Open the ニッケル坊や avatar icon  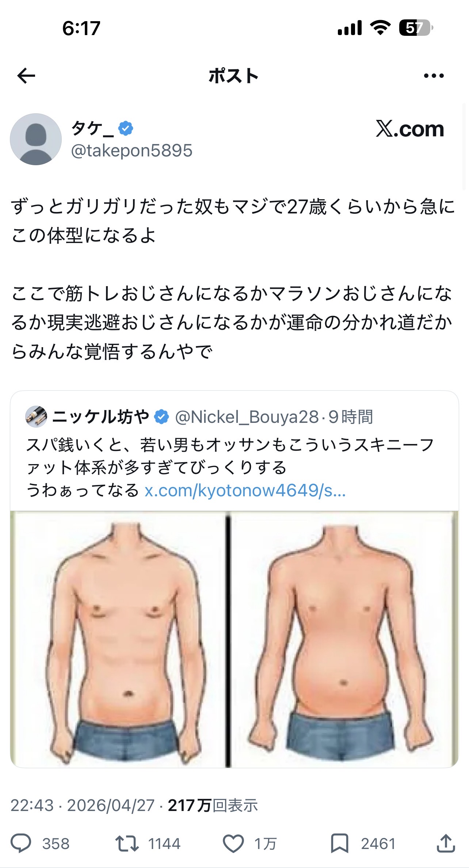(36, 417)
